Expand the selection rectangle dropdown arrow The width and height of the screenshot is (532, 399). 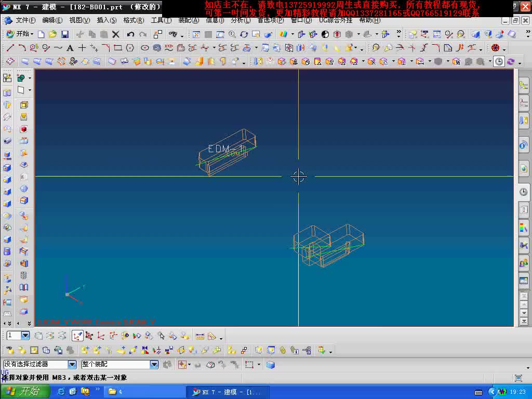[259, 365]
